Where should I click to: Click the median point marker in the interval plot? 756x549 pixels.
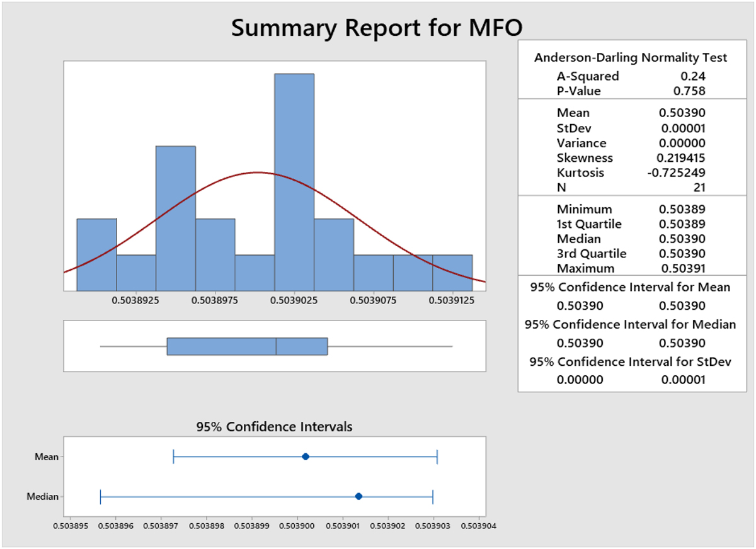358,496
